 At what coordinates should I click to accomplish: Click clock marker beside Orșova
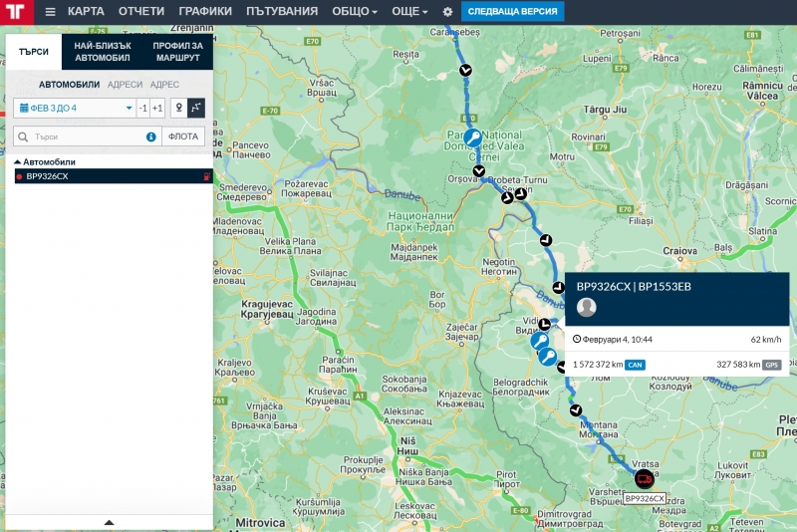click(x=479, y=171)
